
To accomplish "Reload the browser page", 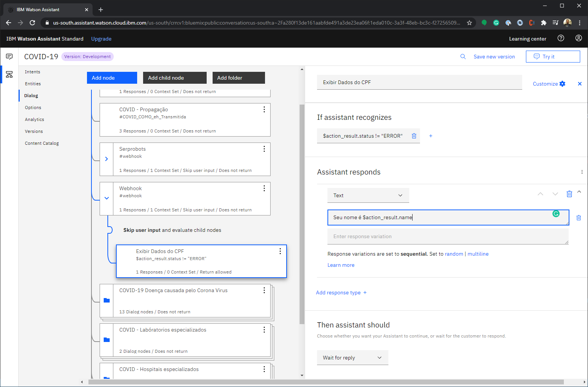I will [x=32, y=23].
